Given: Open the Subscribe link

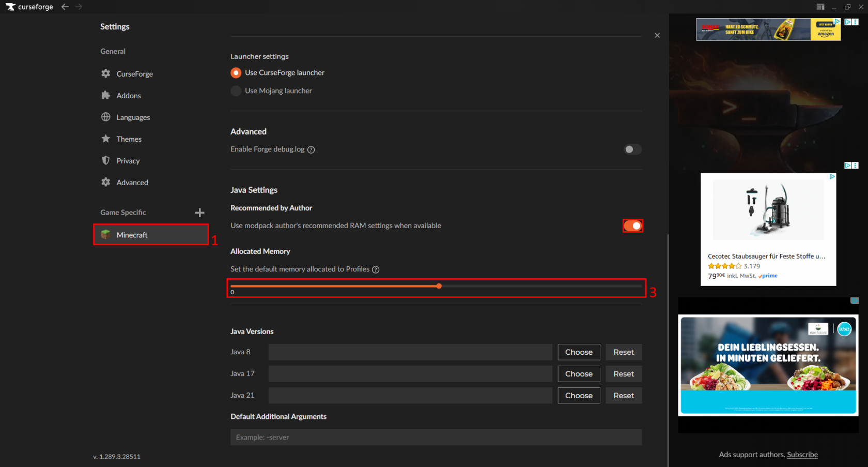Looking at the screenshot, I should click(x=802, y=454).
